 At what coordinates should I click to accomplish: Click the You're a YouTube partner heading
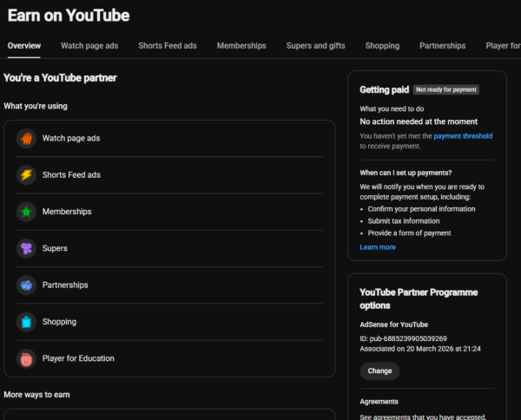60,78
